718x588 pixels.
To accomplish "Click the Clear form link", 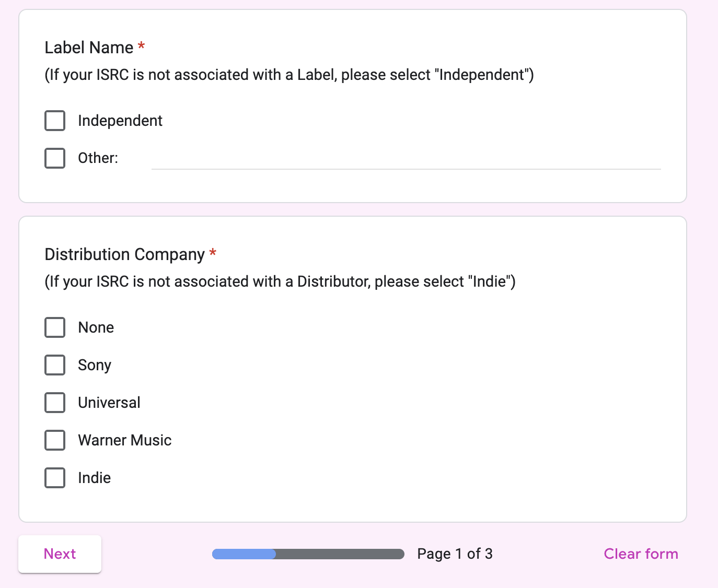I will tap(641, 554).
